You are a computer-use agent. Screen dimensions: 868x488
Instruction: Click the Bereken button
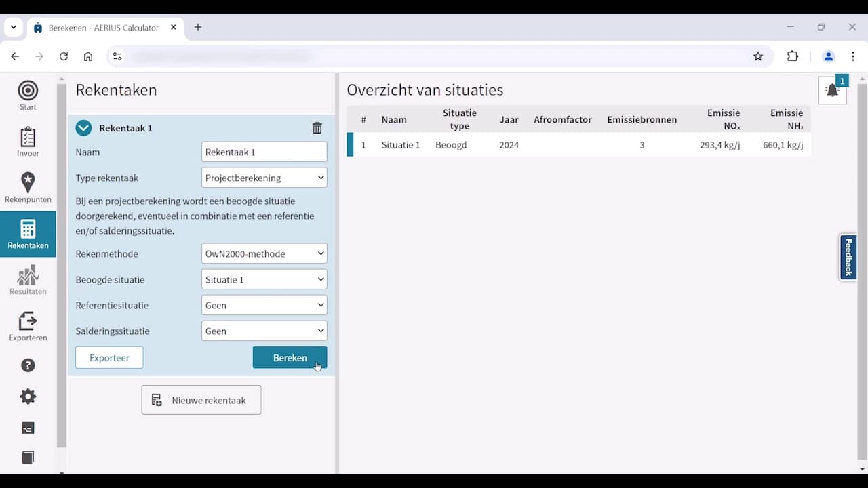pyautogui.click(x=290, y=358)
